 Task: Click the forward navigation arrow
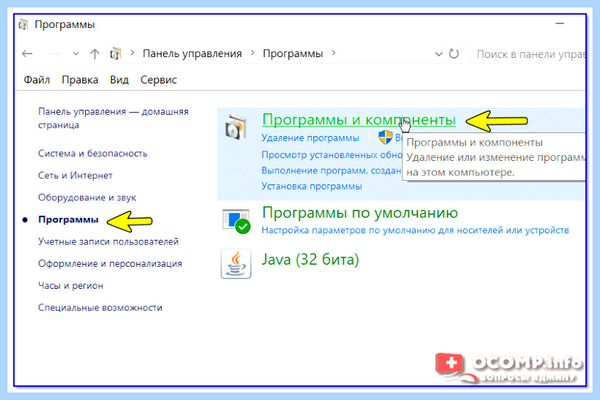pos(55,54)
